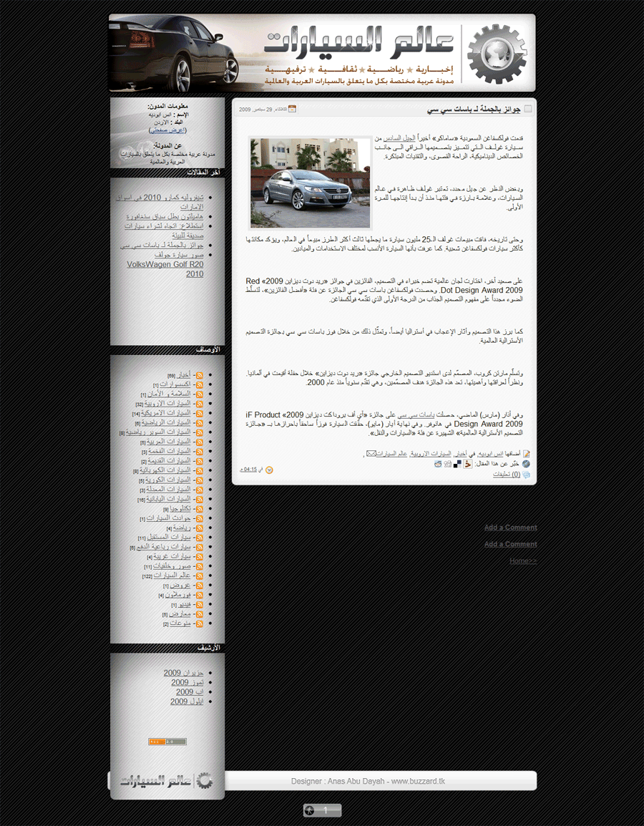Open the حزيران 2009 archive
The width and height of the screenshot is (644, 826).
tap(183, 673)
